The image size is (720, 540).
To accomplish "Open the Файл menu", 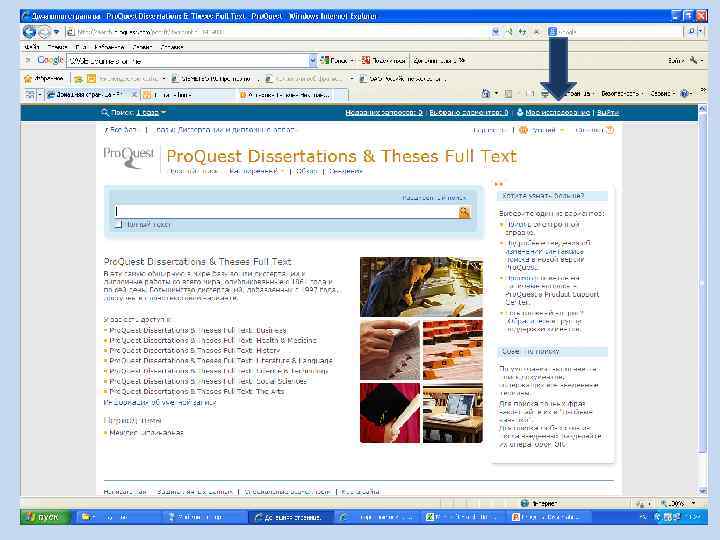I will point(32,47).
